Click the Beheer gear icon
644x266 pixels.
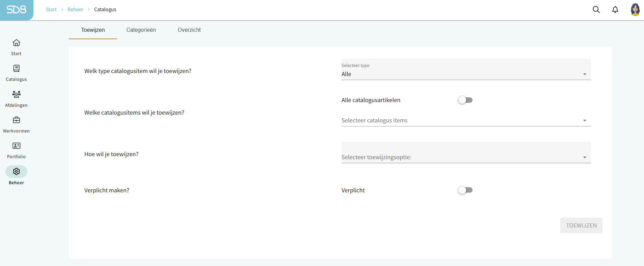coord(16,172)
